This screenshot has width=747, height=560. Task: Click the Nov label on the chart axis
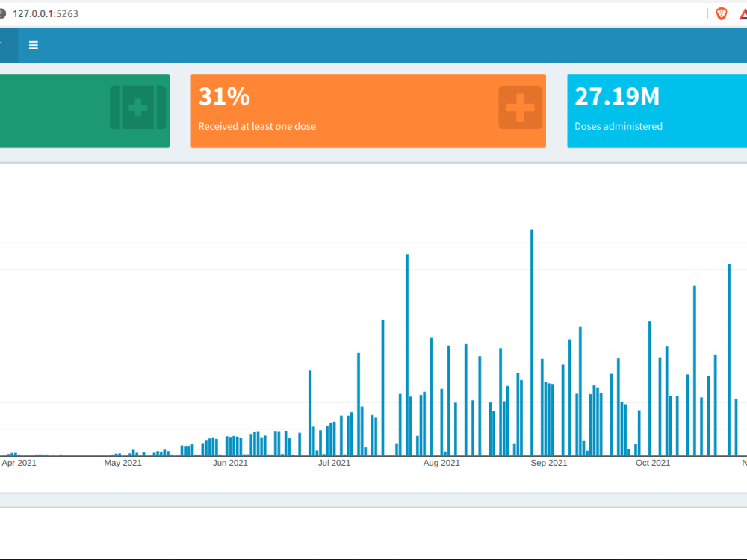click(x=745, y=463)
